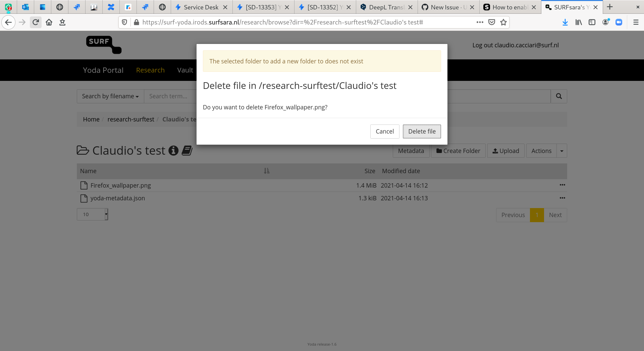
Task: Open actions menu for yoda-metadata.json row
Action: (x=562, y=198)
